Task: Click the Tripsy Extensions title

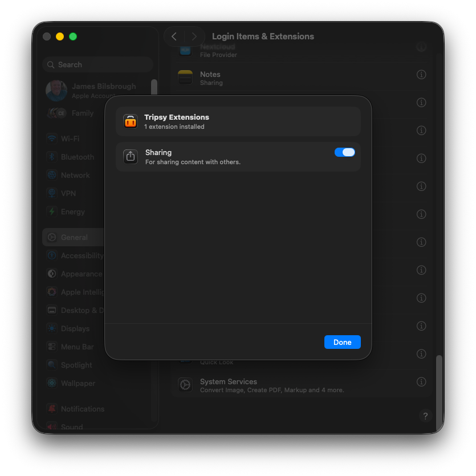Action: point(177,117)
